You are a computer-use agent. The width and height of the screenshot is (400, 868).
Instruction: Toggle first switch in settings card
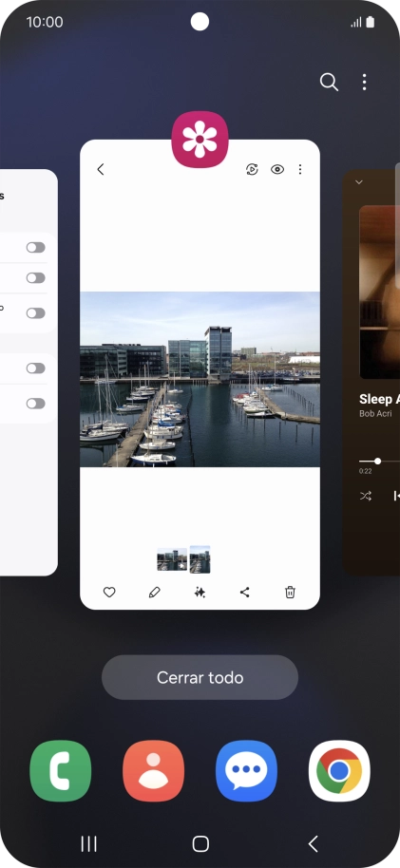tap(35, 248)
